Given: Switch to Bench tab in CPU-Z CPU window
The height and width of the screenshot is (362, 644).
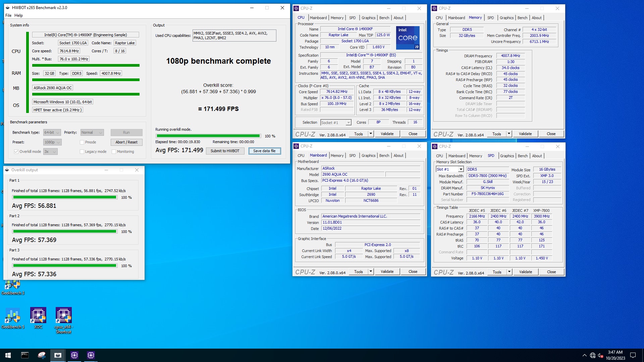Looking at the screenshot, I should click(384, 18).
